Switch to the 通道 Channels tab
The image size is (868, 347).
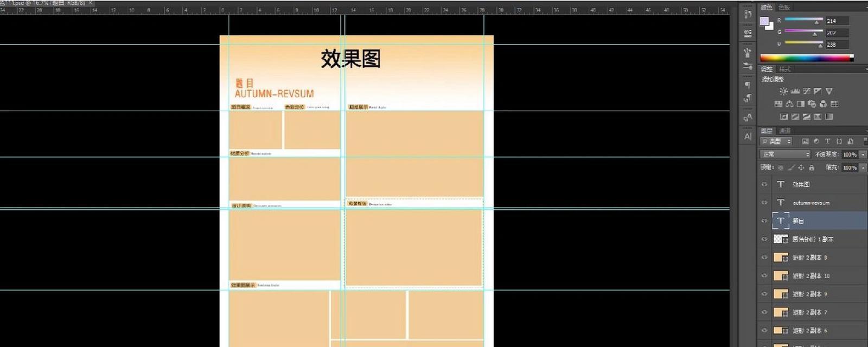tap(785, 131)
